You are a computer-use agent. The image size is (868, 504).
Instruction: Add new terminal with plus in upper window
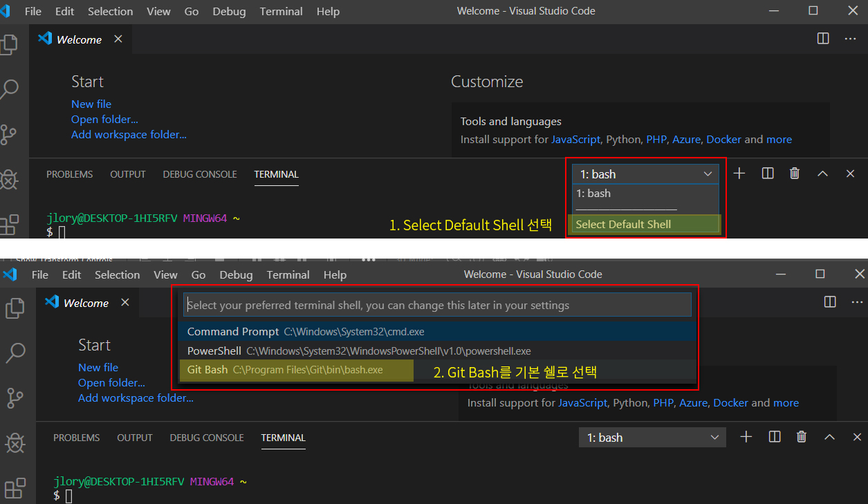click(739, 174)
